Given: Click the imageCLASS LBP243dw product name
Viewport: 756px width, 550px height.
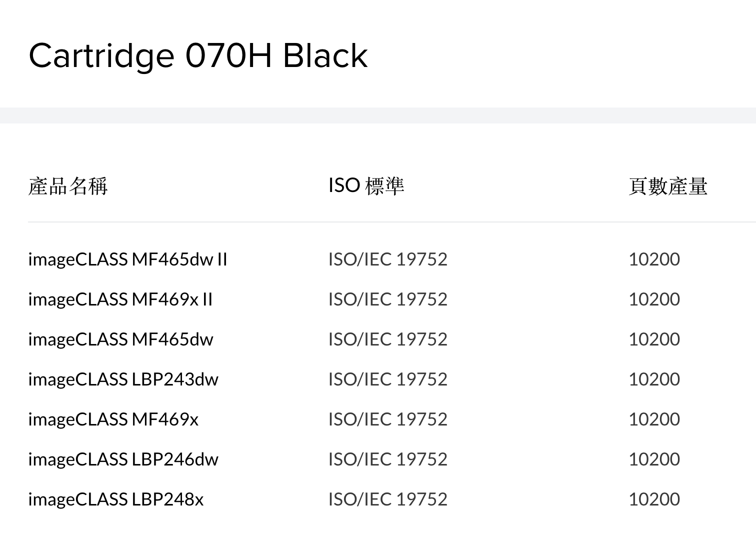Looking at the screenshot, I should coord(123,379).
